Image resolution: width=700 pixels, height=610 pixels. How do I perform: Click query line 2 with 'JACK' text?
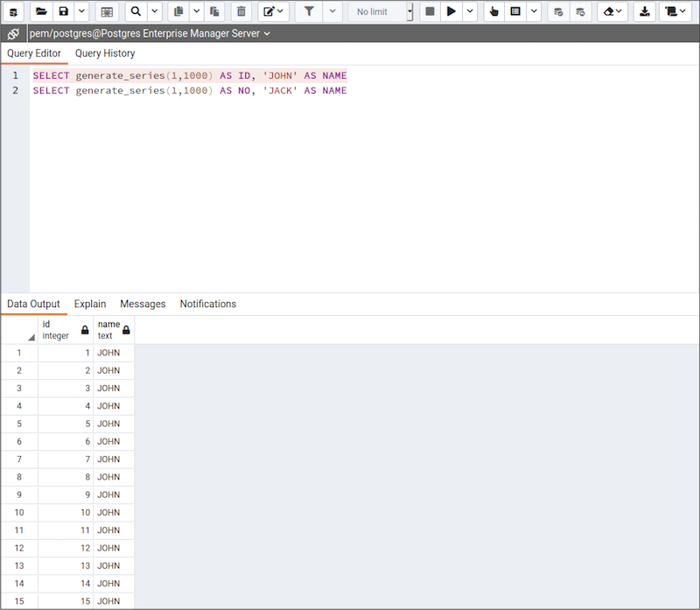pos(190,91)
